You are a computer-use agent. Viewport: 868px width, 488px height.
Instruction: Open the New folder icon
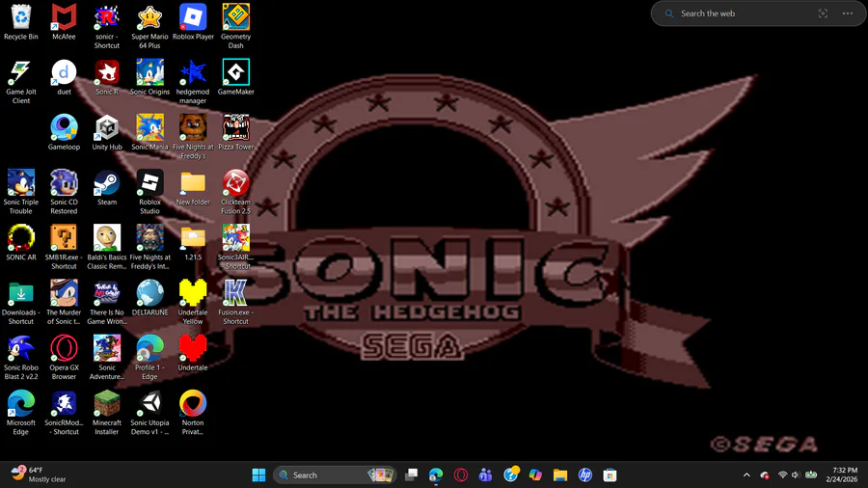(x=193, y=187)
